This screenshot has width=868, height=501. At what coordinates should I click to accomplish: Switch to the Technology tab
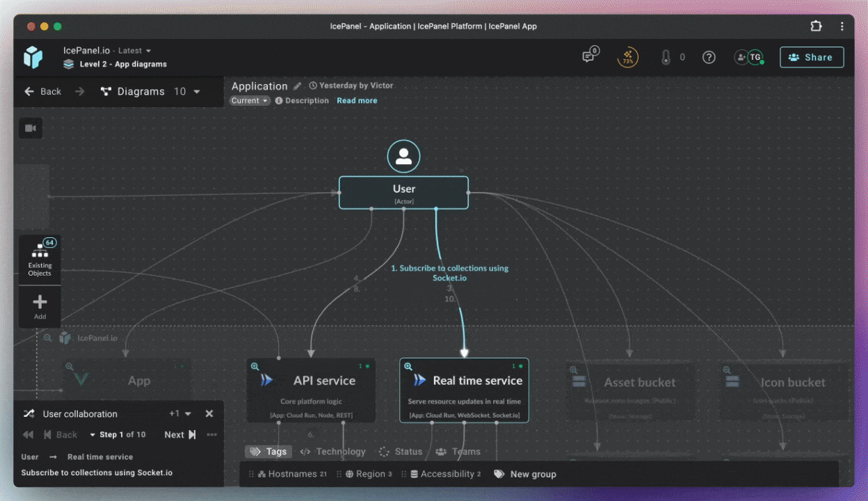[x=332, y=452]
